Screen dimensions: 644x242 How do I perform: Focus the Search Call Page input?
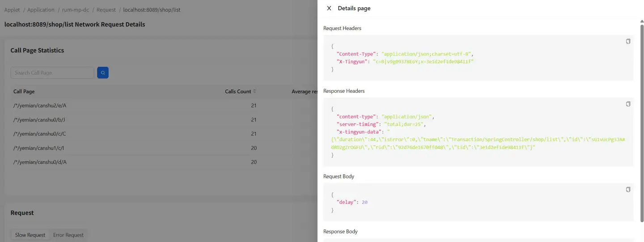click(52, 73)
